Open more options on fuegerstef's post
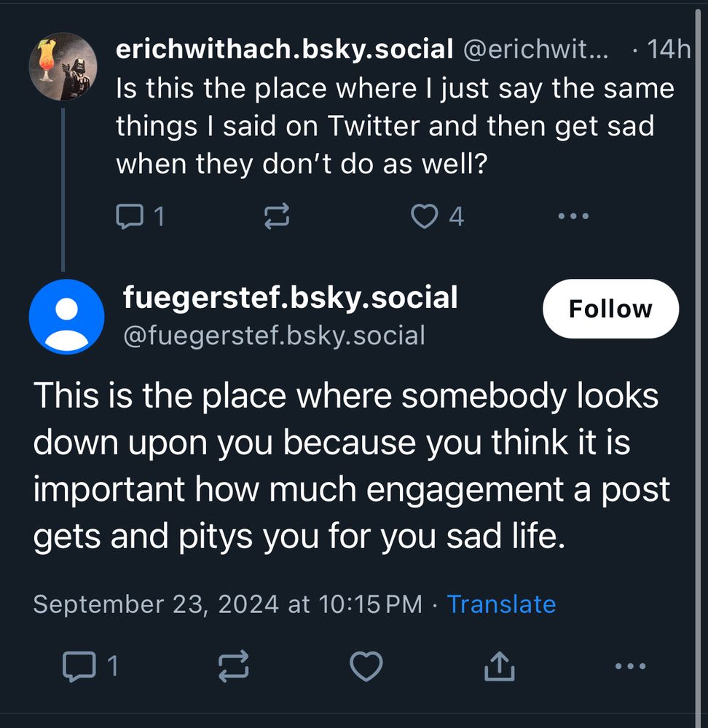This screenshot has width=708, height=728. click(x=630, y=665)
